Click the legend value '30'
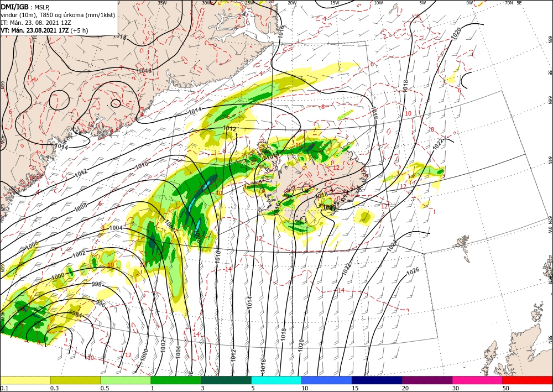 click(456, 388)
